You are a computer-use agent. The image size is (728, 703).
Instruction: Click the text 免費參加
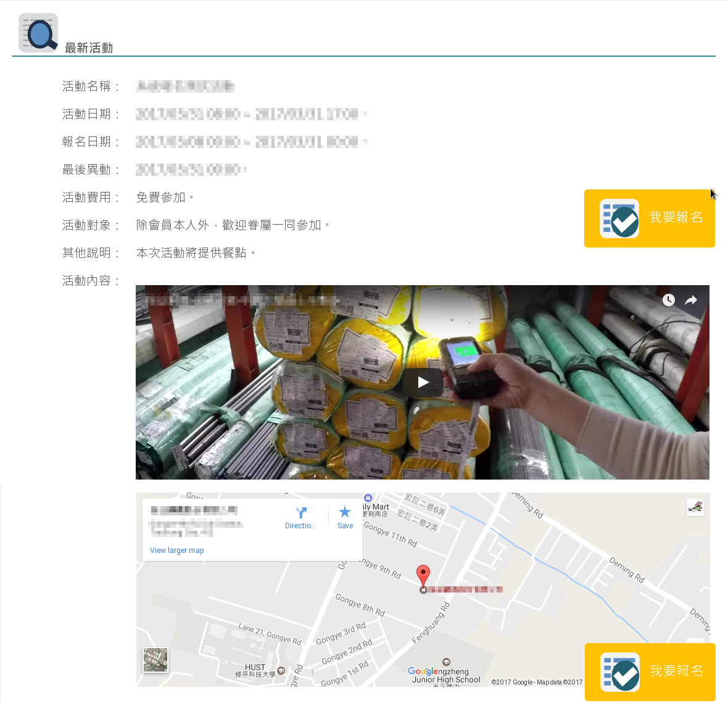(160, 198)
